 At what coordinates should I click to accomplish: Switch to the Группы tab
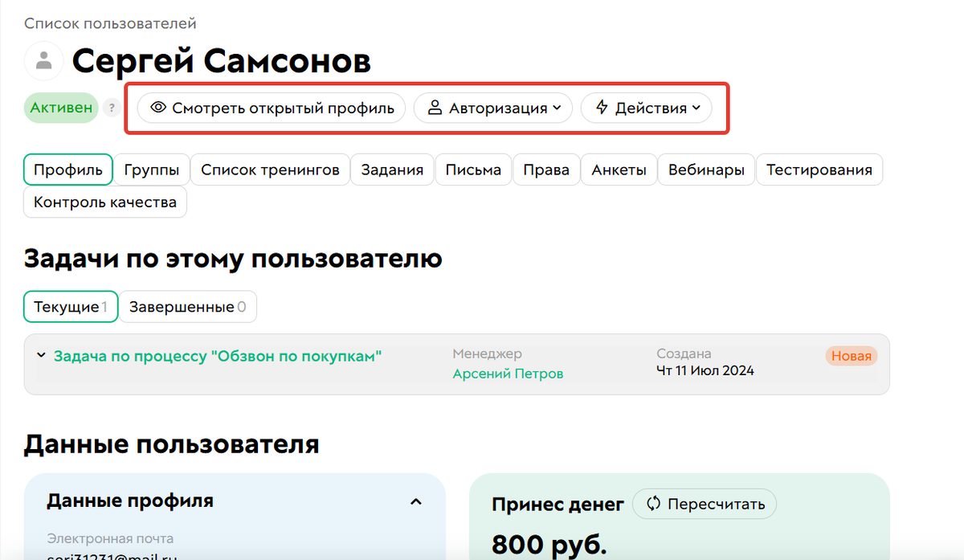click(x=151, y=170)
